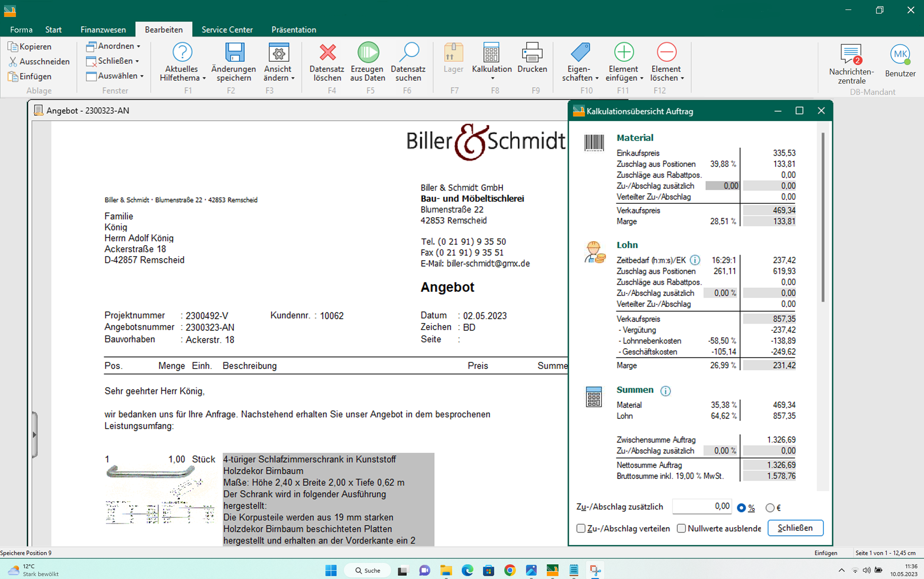Screen dimensions: 924x579
Task: Open Microsoft Edge from the taskbar
Action: click(x=467, y=570)
